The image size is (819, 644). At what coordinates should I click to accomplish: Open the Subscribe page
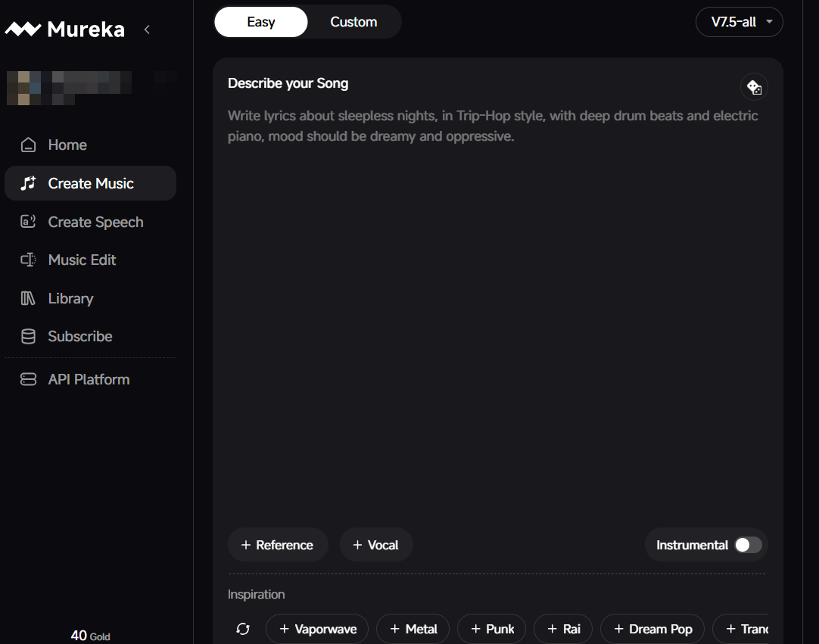pos(90,336)
